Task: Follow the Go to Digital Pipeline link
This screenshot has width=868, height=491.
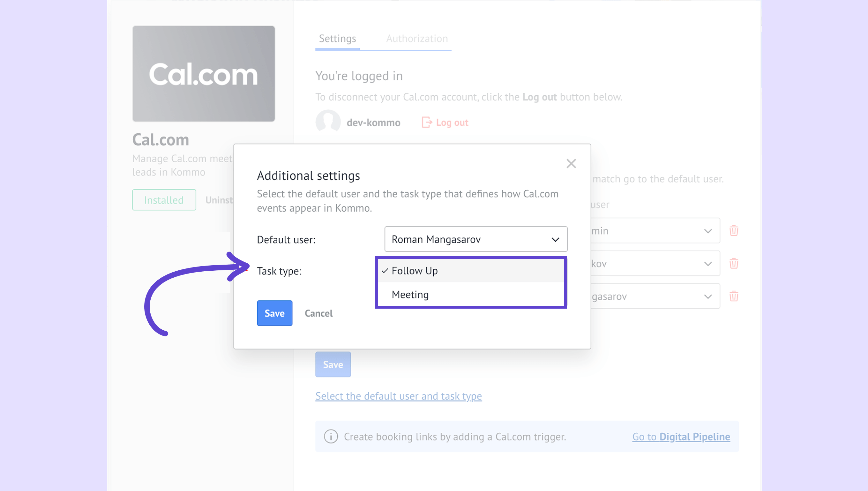Action: 681,436
